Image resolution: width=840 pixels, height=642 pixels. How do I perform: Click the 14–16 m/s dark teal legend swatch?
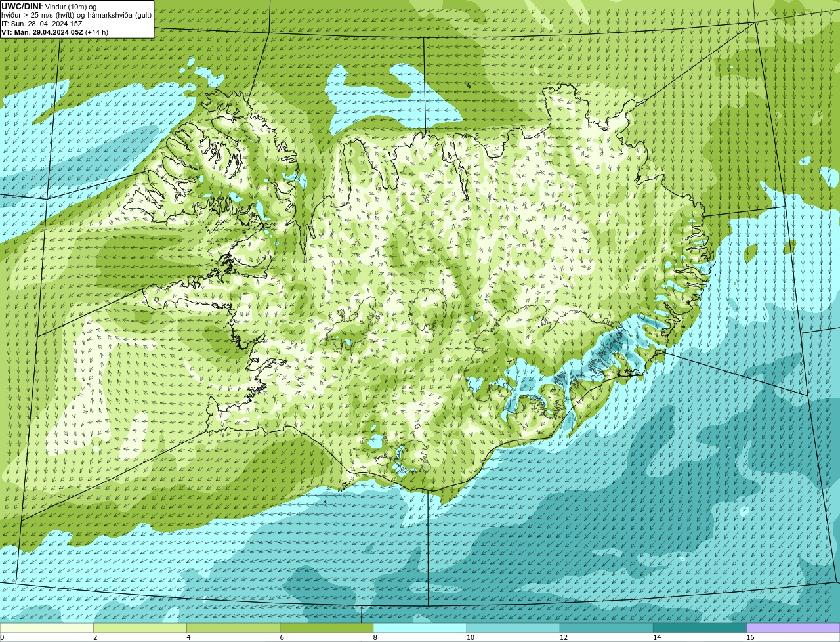[700, 628]
